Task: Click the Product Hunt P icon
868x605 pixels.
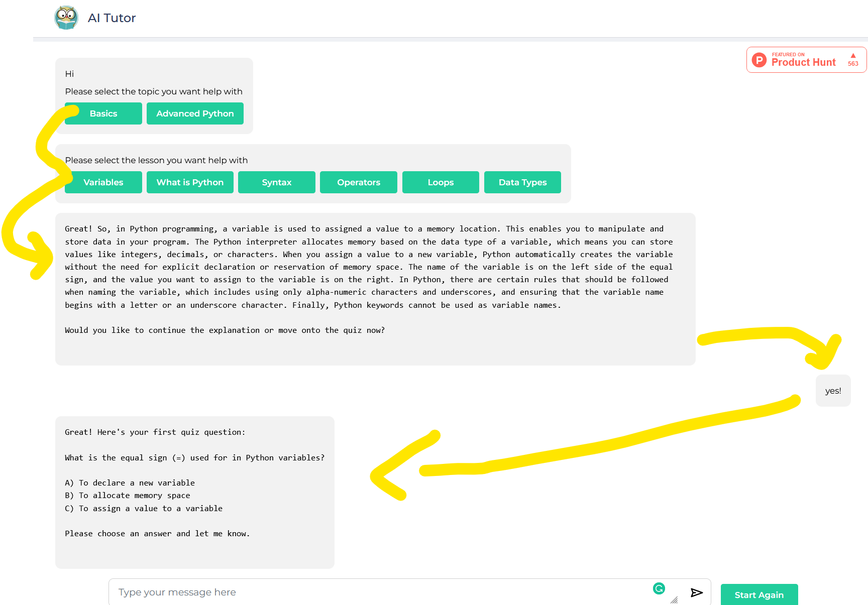Action: pyautogui.click(x=759, y=60)
